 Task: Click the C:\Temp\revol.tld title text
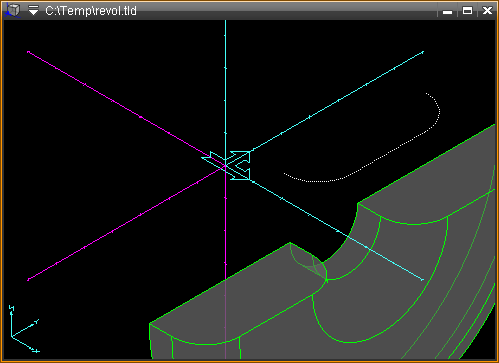pos(91,11)
